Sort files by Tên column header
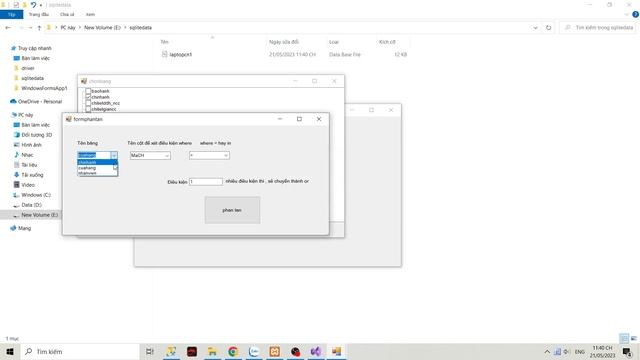 164,42
